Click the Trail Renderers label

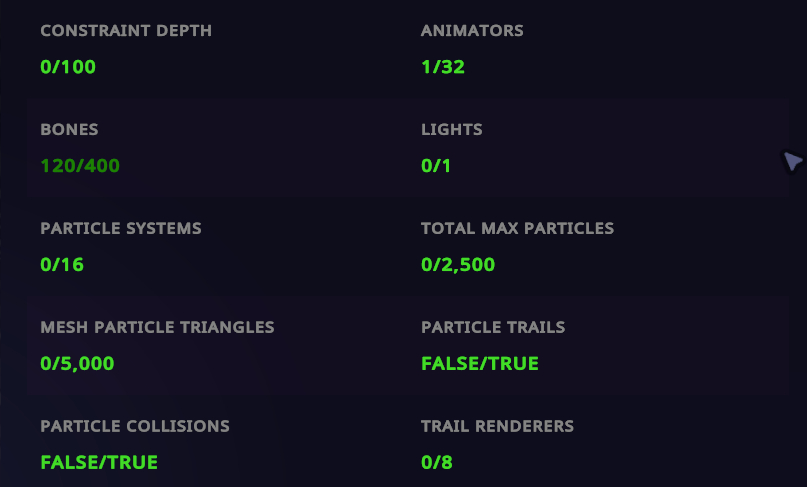tap(497, 426)
